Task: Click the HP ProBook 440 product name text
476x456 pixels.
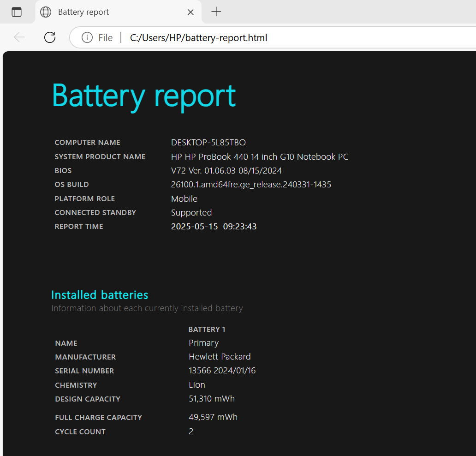Action: (259, 157)
